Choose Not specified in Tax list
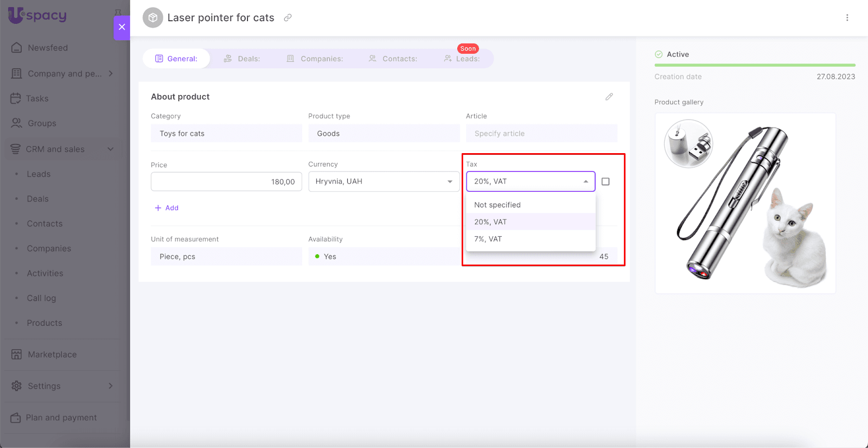Viewport: 868px width, 448px height. click(497, 205)
